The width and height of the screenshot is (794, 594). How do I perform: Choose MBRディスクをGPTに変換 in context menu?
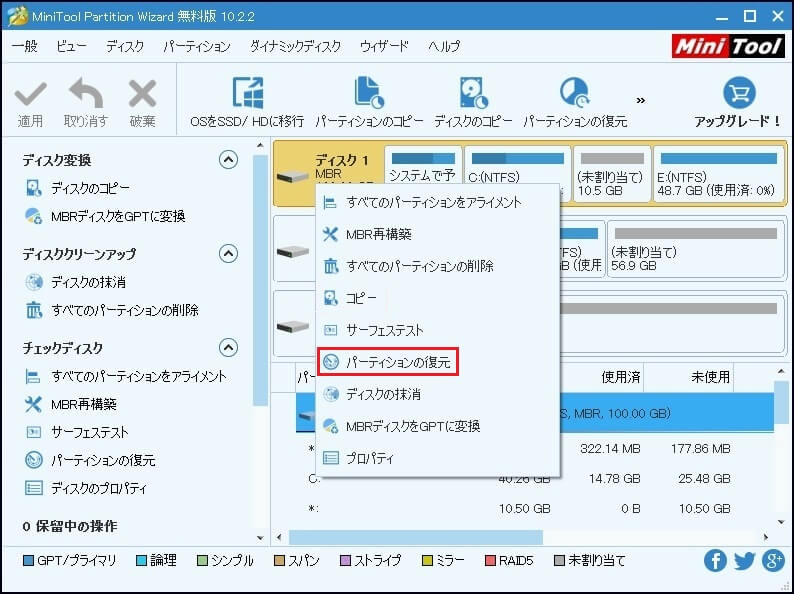(x=438, y=426)
